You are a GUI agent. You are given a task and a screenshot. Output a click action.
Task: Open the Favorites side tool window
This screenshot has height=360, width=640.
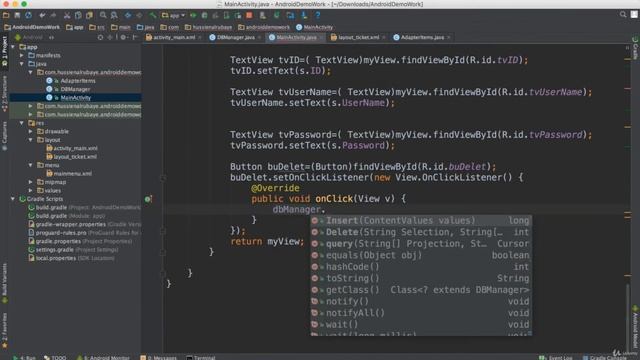[x=4, y=330]
